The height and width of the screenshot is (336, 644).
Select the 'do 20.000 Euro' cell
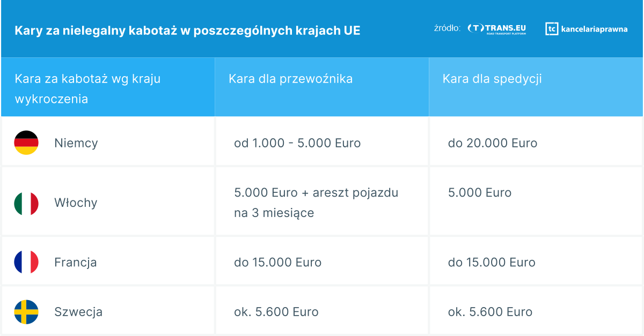(493, 143)
